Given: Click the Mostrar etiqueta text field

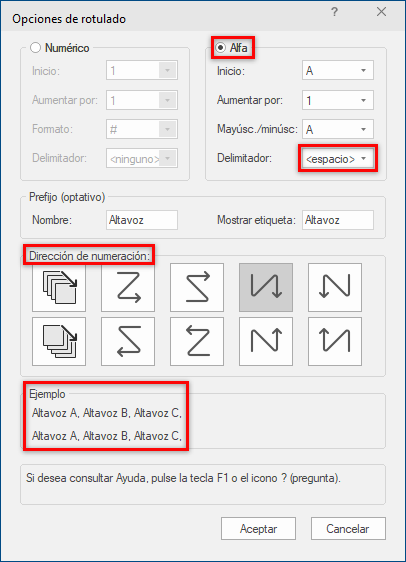Looking at the screenshot, I should coord(338,220).
